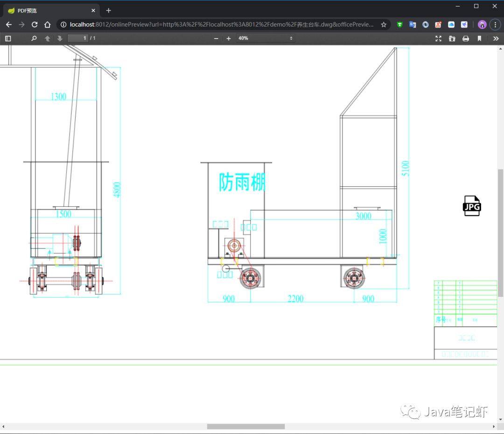Open Chrome three-dot menu
The image size is (504, 434).
point(495,25)
